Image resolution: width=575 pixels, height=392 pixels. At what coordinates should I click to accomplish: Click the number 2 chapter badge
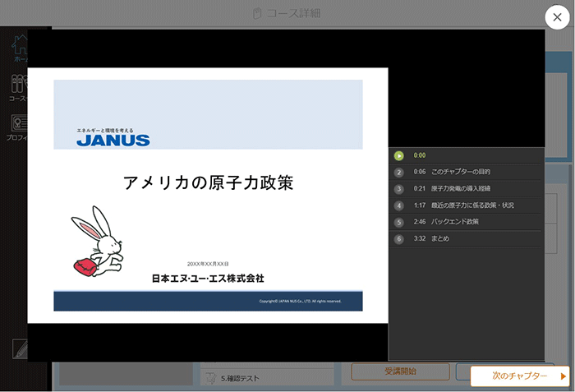(399, 172)
